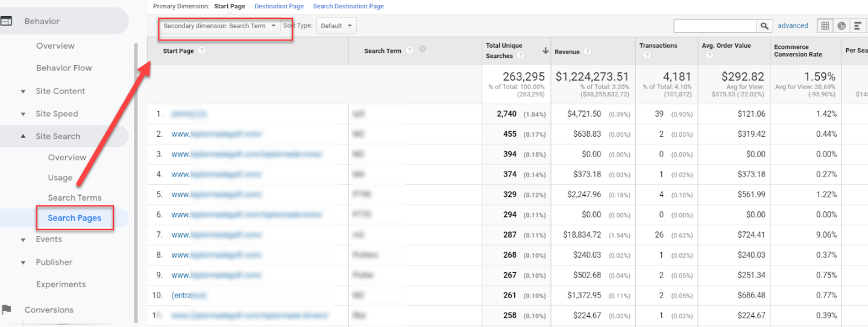Select Search Destination Page dimension
Viewport: 868px width, 327px height.
pyautogui.click(x=348, y=6)
